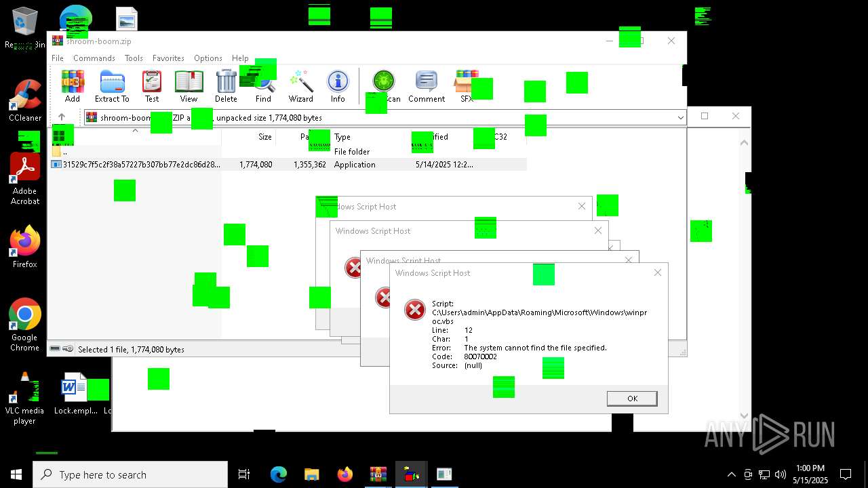The image size is (868, 488).
Task: Click the network icon in system tray
Action: pos(764,474)
